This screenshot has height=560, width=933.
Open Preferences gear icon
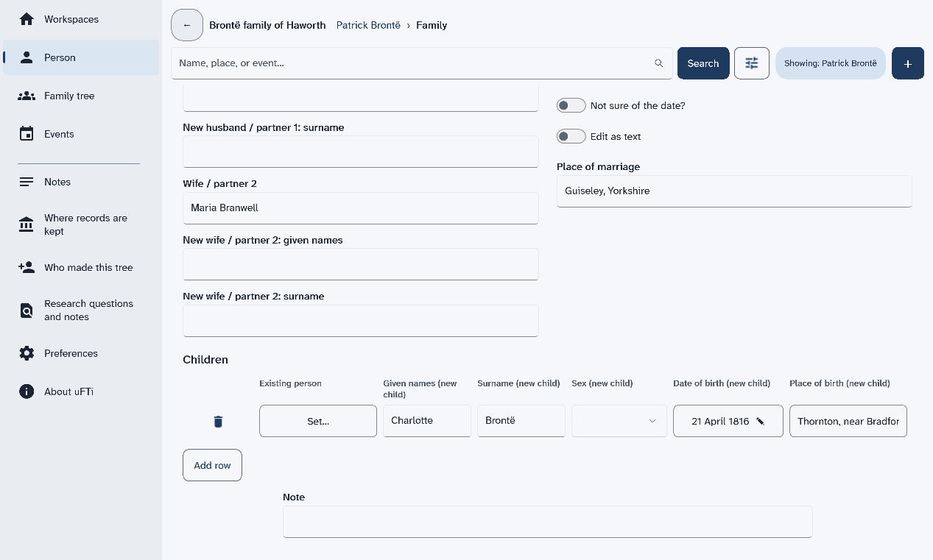point(27,353)
